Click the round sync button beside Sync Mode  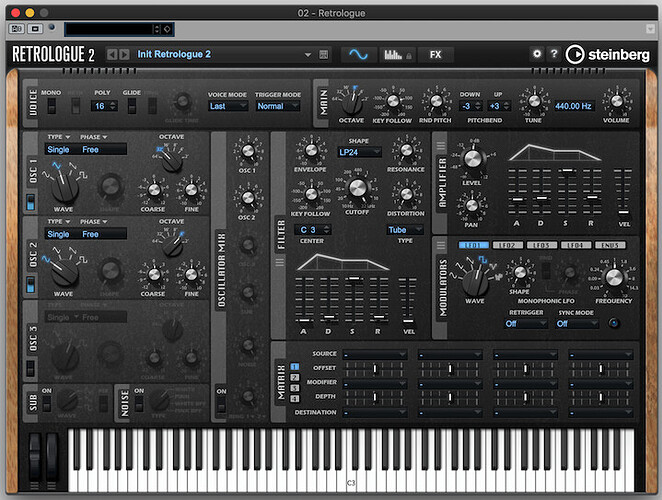click(614, 323)
